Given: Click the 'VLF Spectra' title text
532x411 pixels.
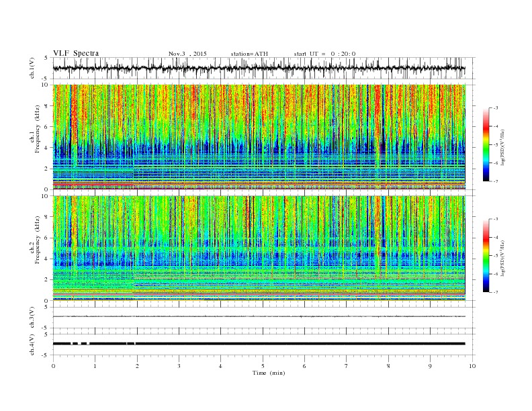Looking at the screenshot, I should [x=76, y=53].
